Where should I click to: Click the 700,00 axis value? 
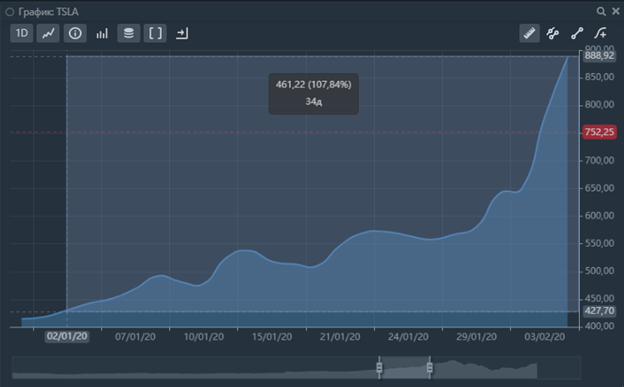point(599,160)
